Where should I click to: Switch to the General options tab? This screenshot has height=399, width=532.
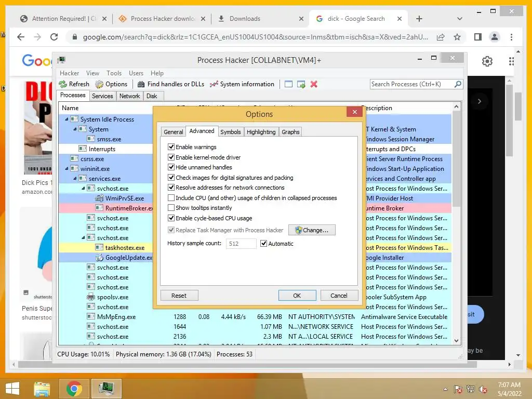[174, 132]
